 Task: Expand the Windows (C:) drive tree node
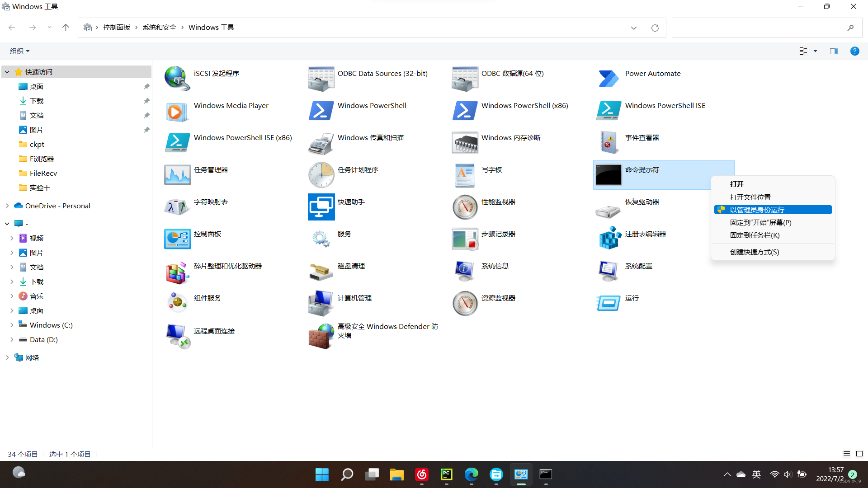coord(12,325)
